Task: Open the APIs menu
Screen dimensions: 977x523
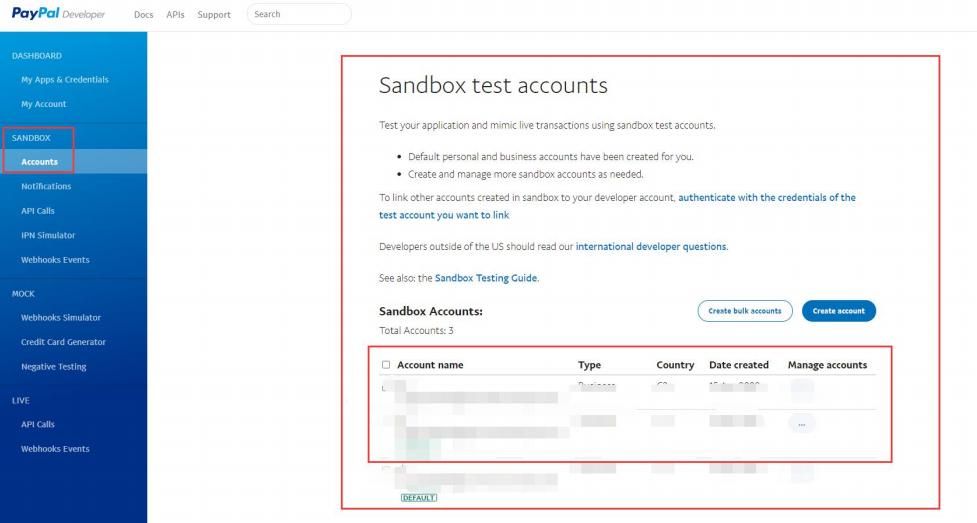Action: pyautogui.click(x=175, y=14)
